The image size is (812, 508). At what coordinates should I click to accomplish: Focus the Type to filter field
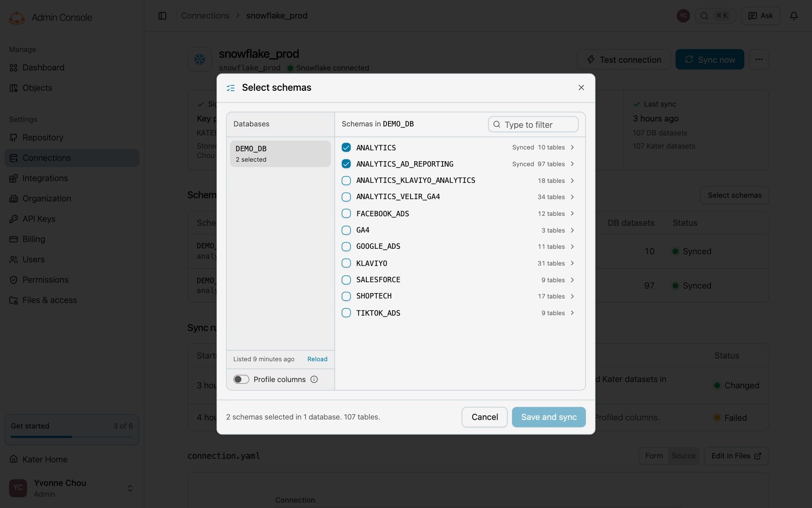533,125
